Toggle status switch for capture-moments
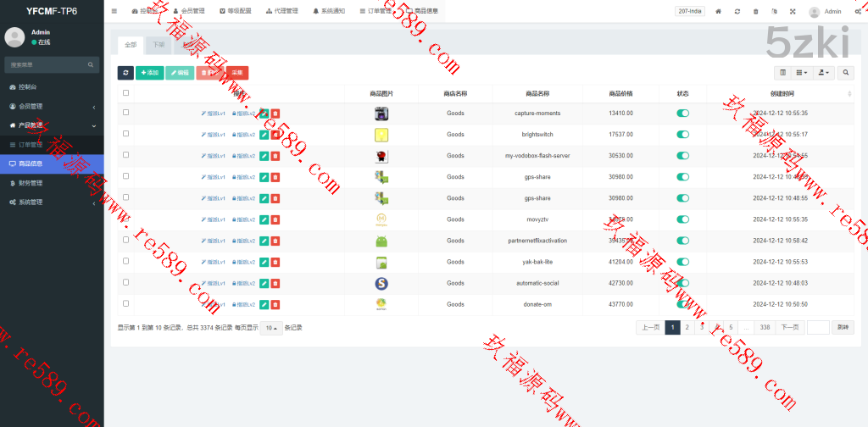The width and height of the screenshot is (868, 427). 682,113
